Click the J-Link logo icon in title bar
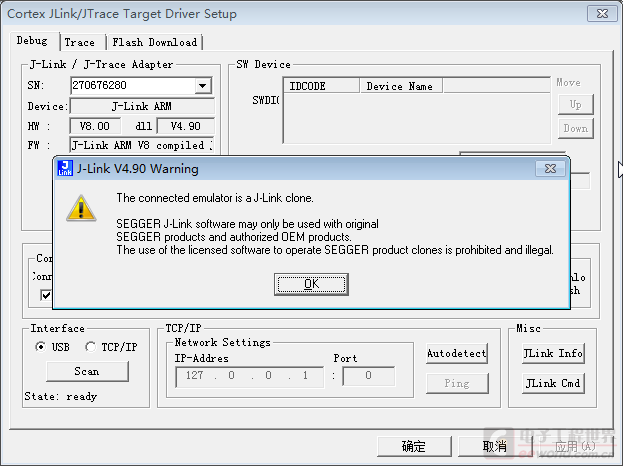Screen dimensions: 623x466 pyautogui.click(x=65, y=168)
